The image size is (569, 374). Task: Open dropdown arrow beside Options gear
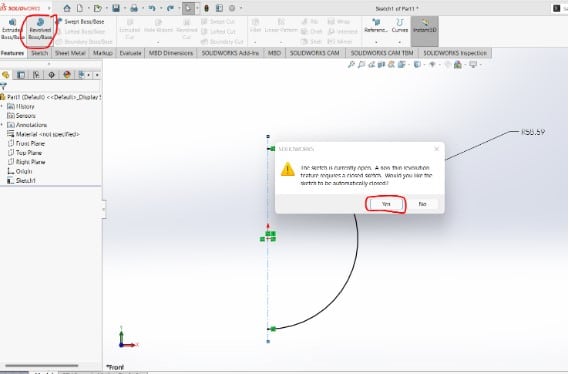[x=241, y=8]
